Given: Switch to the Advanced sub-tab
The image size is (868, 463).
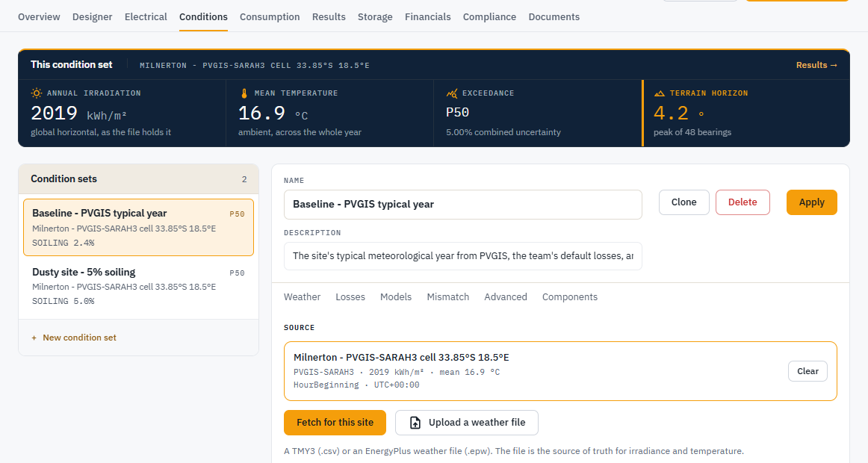Looking at the screenshot, I should (506, 297).
